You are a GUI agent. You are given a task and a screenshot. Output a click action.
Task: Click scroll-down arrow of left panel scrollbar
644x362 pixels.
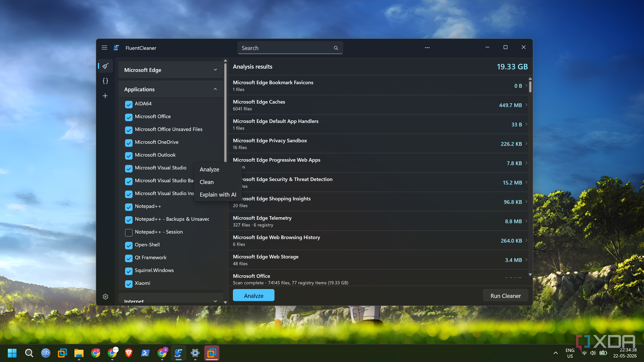225,302
